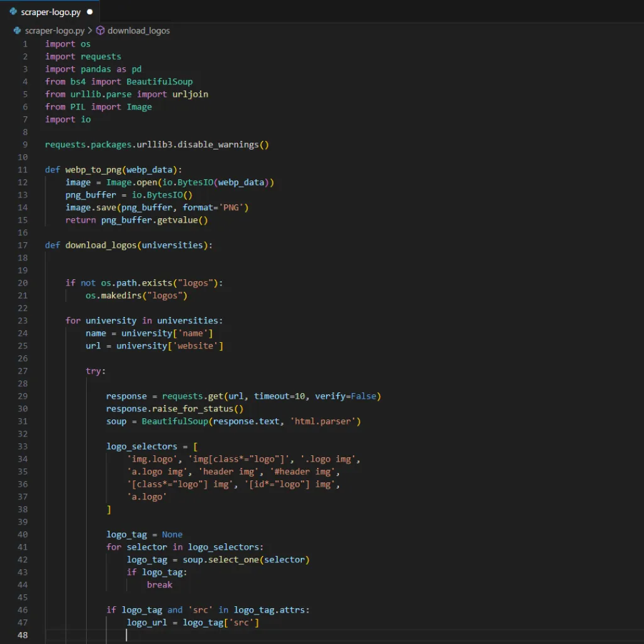
Task: Click 'getvalue' on line 15
Action: point(177,220)
